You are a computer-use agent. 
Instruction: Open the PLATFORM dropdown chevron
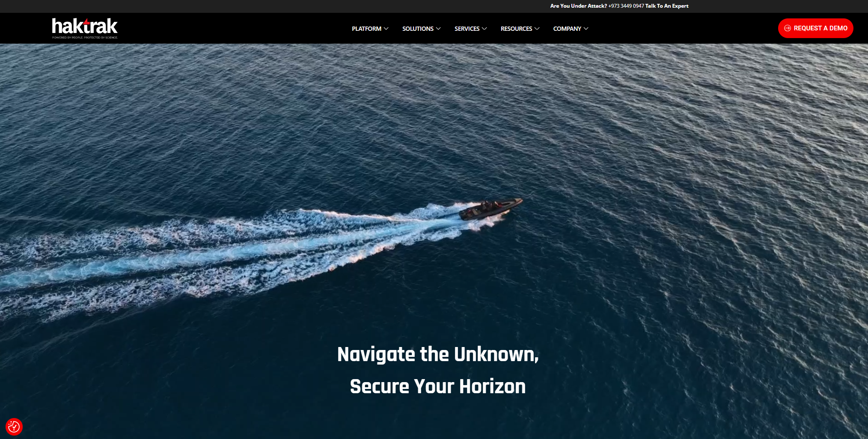coord(386,29)
